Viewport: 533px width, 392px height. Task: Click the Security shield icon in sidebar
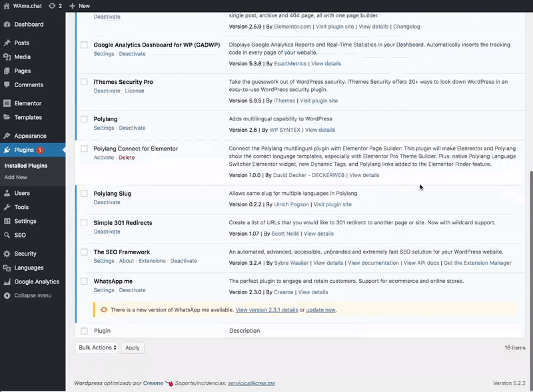click(x=7, y=254)
